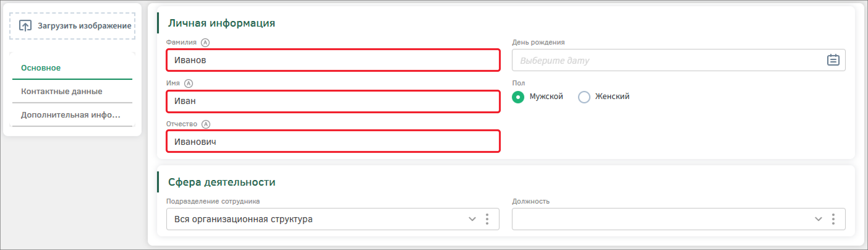Click the Фамилия field containing Иванов
The height and width of the screenshot is (250, 868).
coord(333,60)
